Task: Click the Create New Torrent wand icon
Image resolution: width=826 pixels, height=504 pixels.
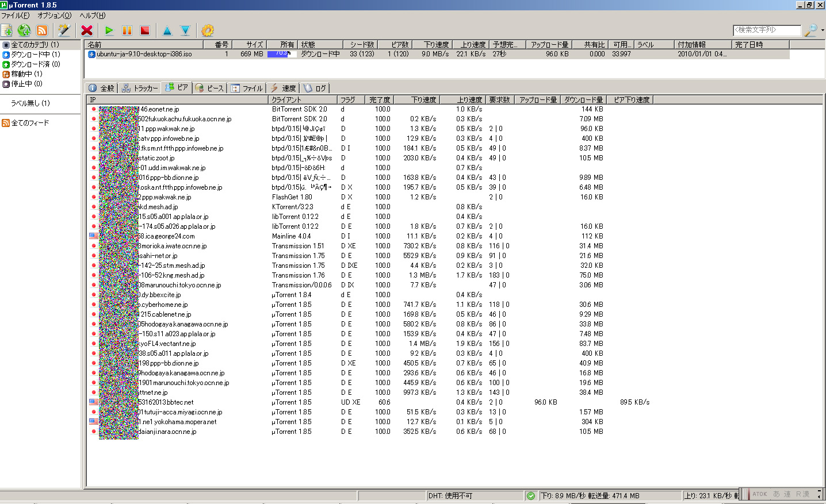Action: coord(64,30)
